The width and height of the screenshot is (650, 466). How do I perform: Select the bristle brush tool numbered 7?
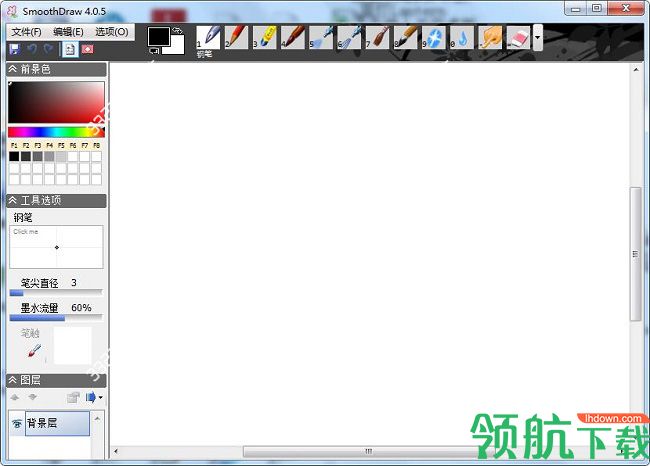click(x=377, y=37)
